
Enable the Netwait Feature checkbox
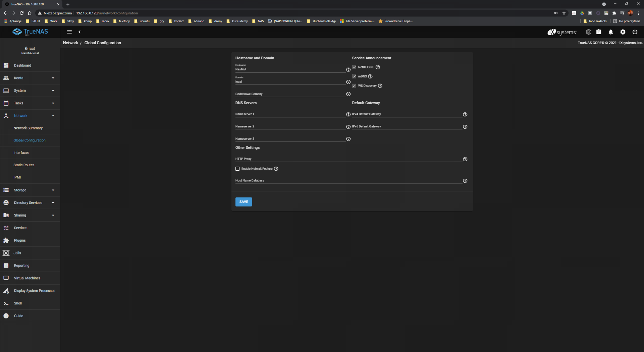237,169
